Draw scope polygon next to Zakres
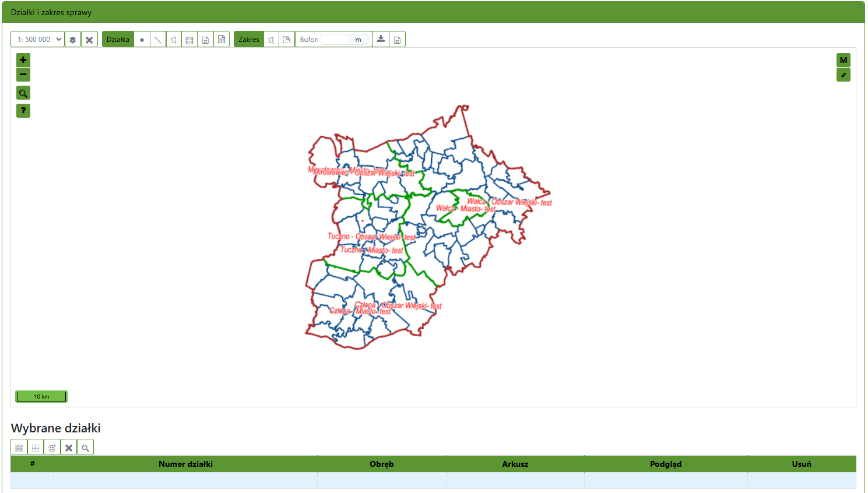Screen dimensions: 868x493 [271, 40]
